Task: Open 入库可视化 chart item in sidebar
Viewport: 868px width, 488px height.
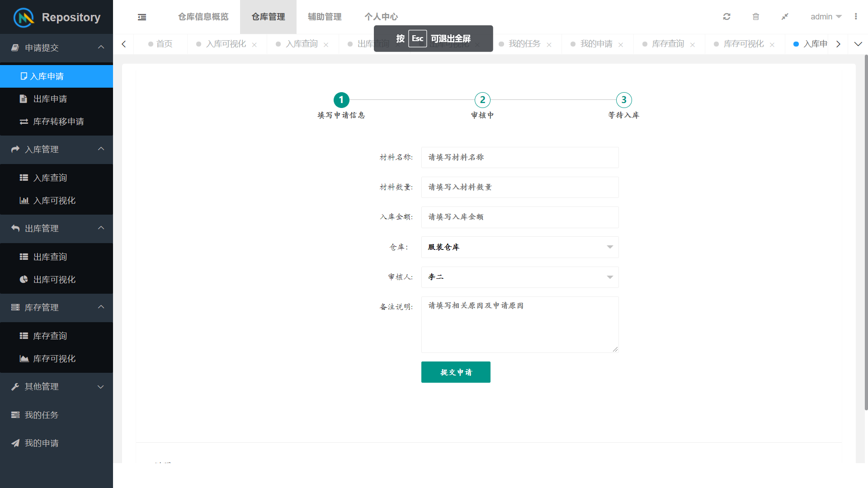Action: (x=54, y=201)
